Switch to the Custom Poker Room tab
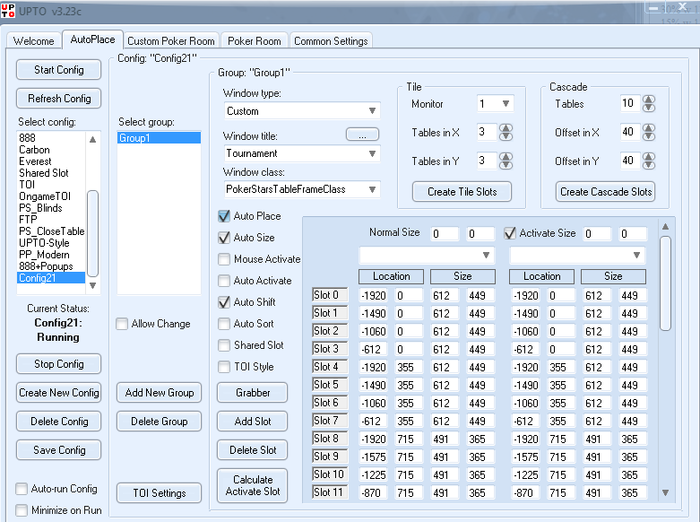This screenshot has width=700, height=522. 171,41
